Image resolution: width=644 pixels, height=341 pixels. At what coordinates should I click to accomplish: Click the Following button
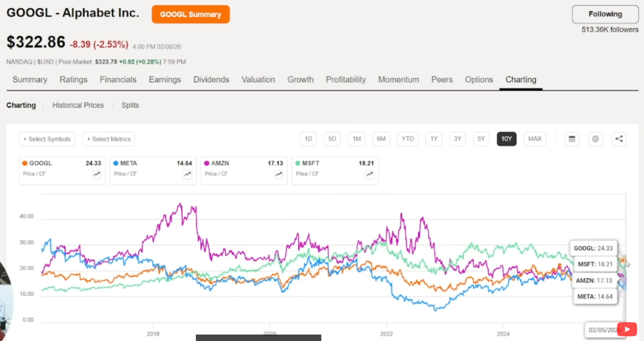605,14
